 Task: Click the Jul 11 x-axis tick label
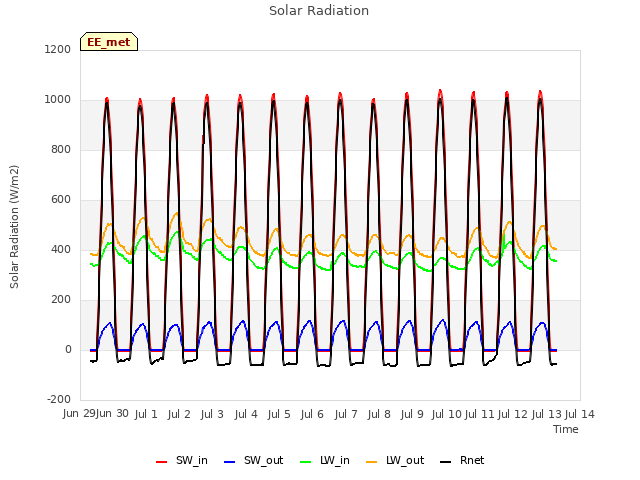480,414
